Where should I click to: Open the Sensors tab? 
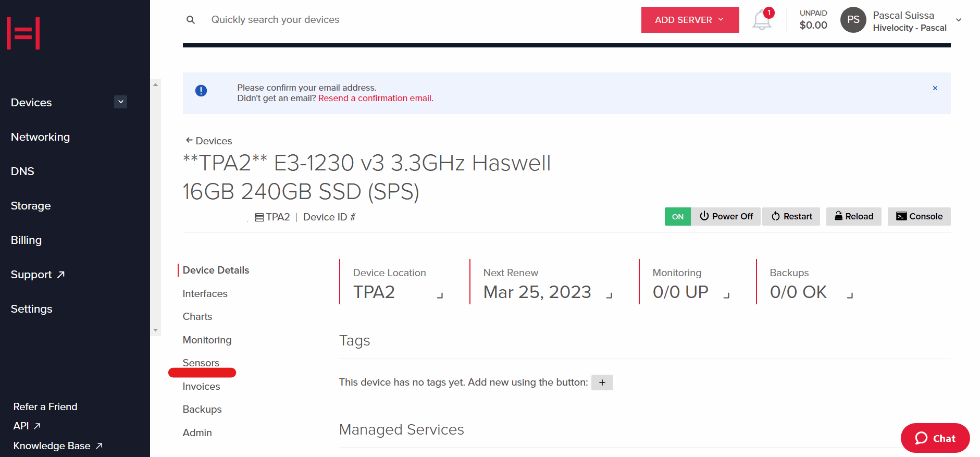201,363
